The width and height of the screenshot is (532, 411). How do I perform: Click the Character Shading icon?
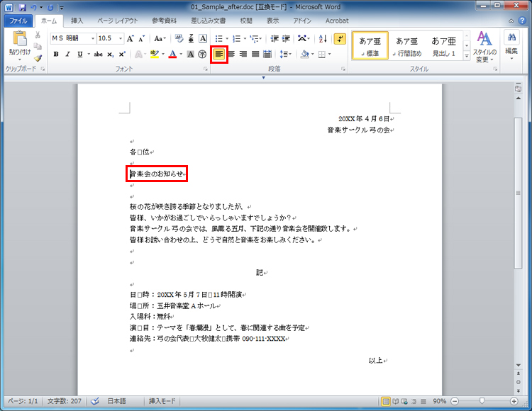tap(191, 55)
